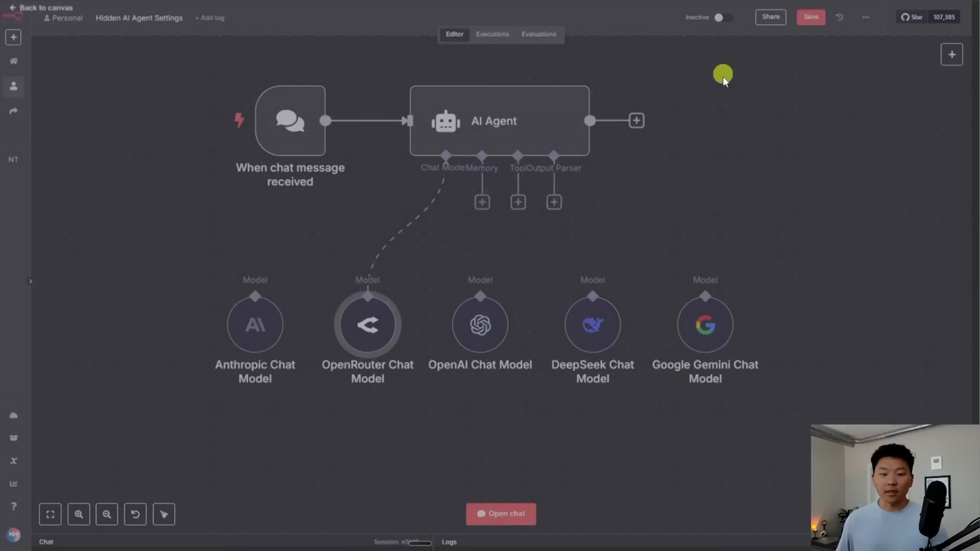Click the GitHub Star button

click(x=912, y=17)
